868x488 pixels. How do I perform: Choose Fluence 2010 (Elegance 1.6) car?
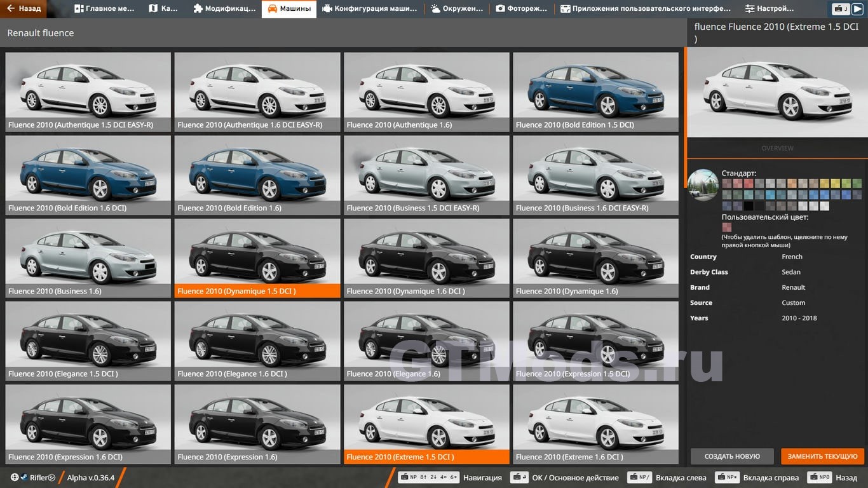pos(426,341)
